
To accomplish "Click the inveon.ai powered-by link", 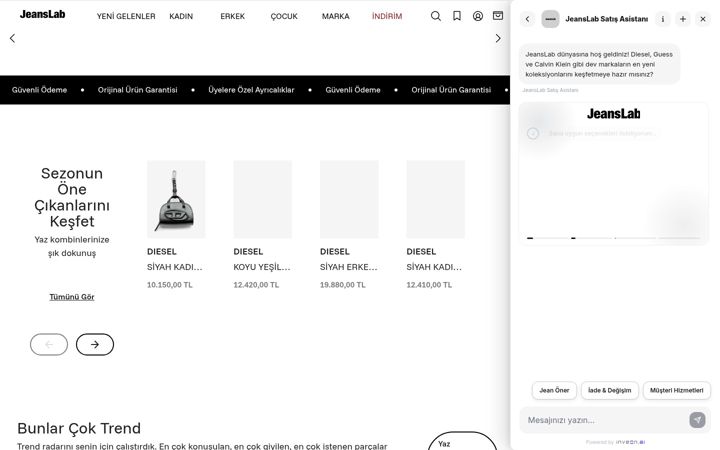I will pos(630,442).
